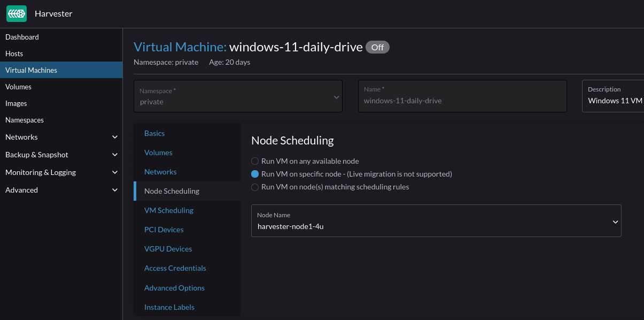
Task: Open Hosts from the sidebar
Action: (14, 54)
